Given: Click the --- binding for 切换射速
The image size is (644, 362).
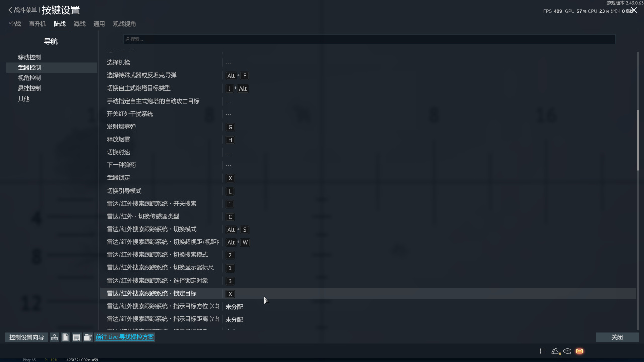Looking at the screenshot, I should 228,152.
